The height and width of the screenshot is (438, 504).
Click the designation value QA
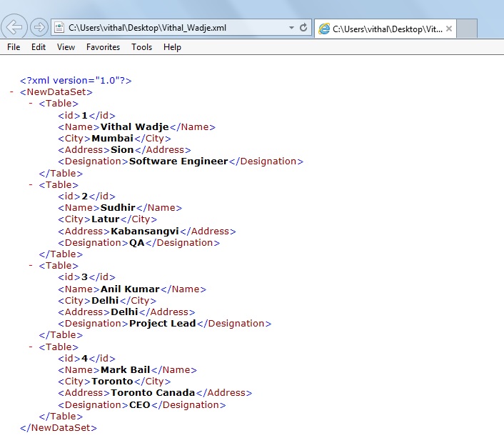click(x=136, y=243)
